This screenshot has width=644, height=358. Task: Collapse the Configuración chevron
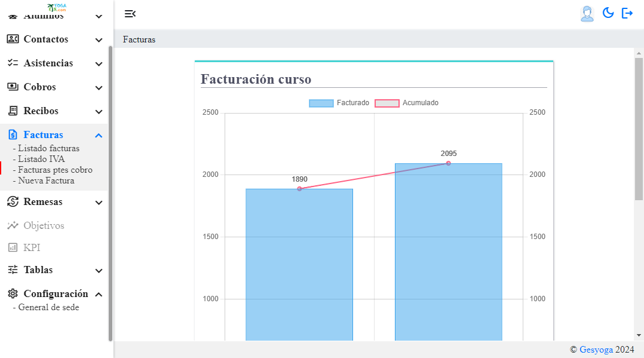pos(99,294)
